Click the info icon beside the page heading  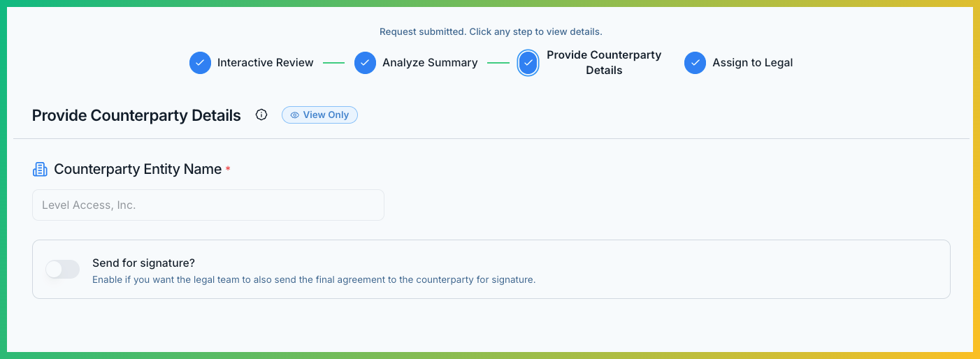point(261,115)
